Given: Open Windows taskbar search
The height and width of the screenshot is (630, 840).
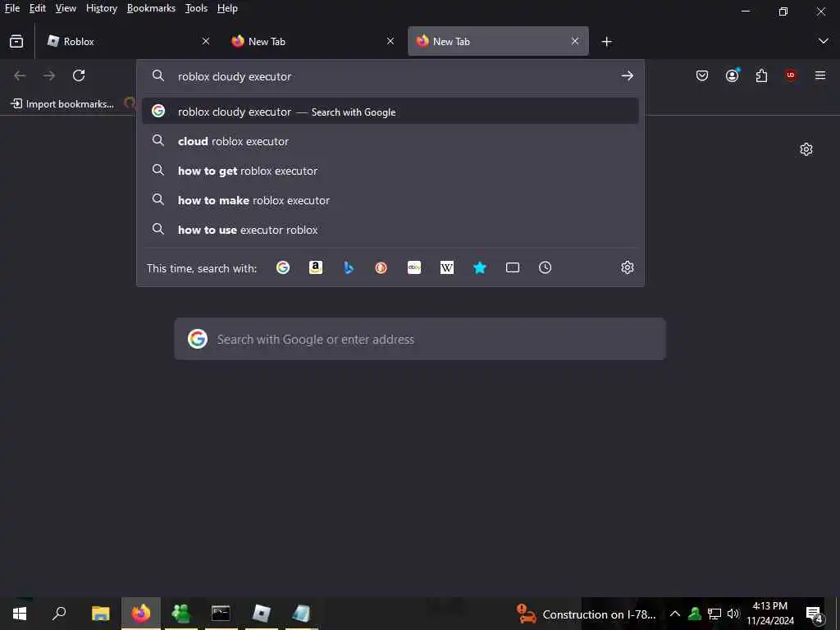Looking at the screenshot, I should [59, 614].
